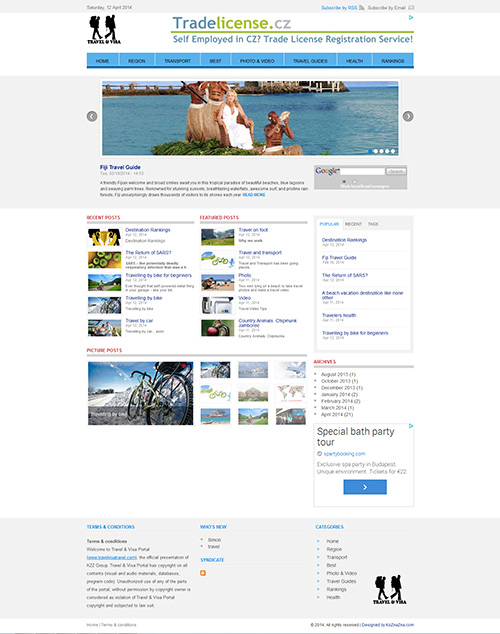Open the airplane picture thumbnail
The width and height of the screenshot is (500, 634).
tap(291, 370)
